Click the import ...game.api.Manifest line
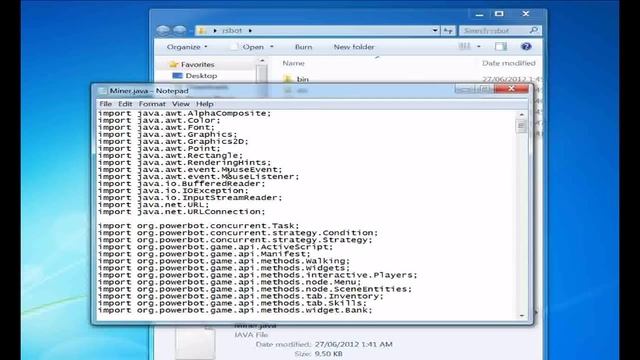This screenshot has width=640, height=360. coord(204,254)
